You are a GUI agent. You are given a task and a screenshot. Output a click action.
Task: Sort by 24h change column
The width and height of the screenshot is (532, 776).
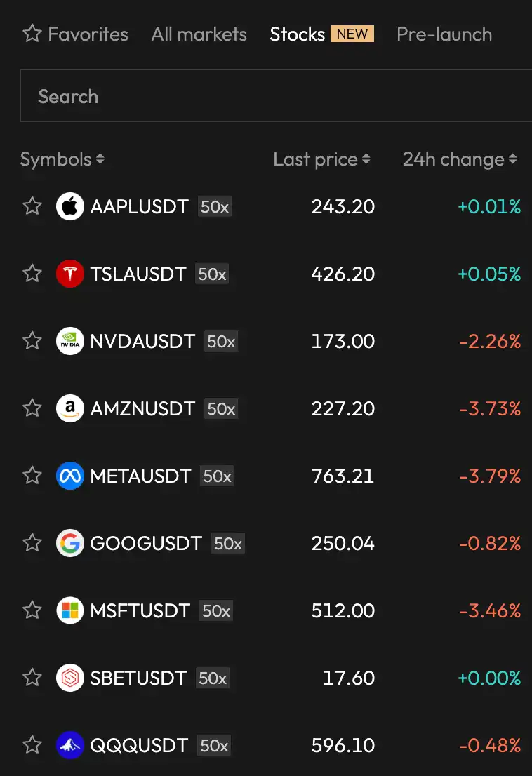point(460,160)
